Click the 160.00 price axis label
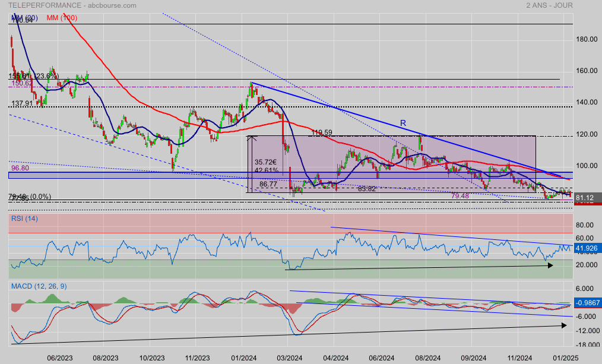Screen dimensions: 602x364 point(587,71)
